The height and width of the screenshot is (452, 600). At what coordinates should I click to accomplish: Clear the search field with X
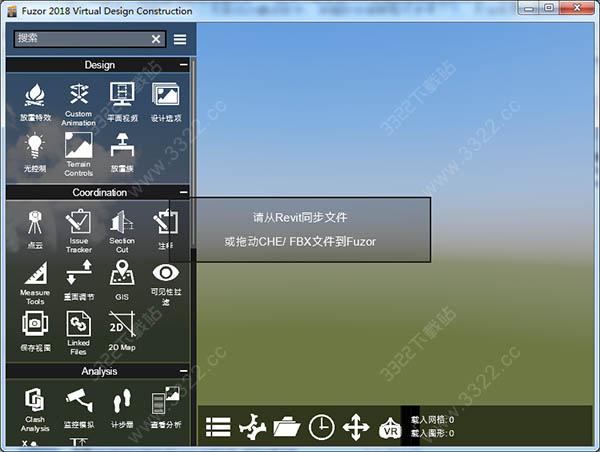(x=156, y=39)
